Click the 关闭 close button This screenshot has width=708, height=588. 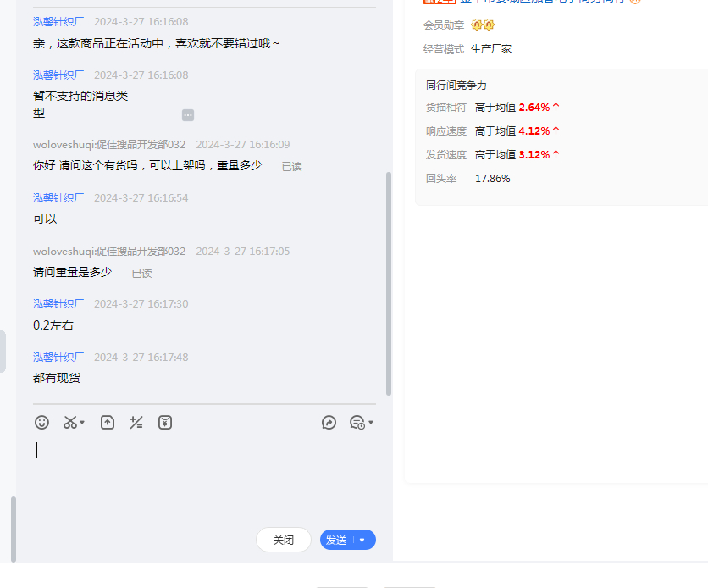click(x=284, y=540)
